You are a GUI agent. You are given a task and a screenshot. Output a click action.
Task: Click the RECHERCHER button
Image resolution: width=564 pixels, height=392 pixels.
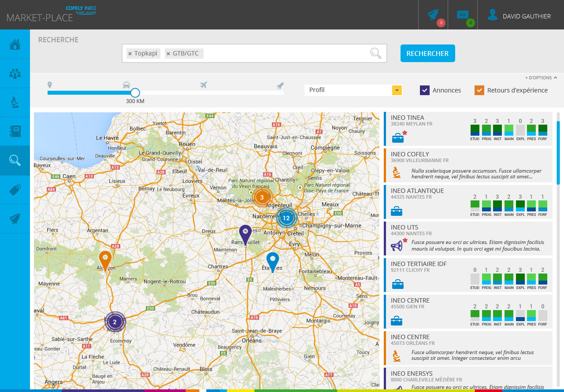pos(427,53)
